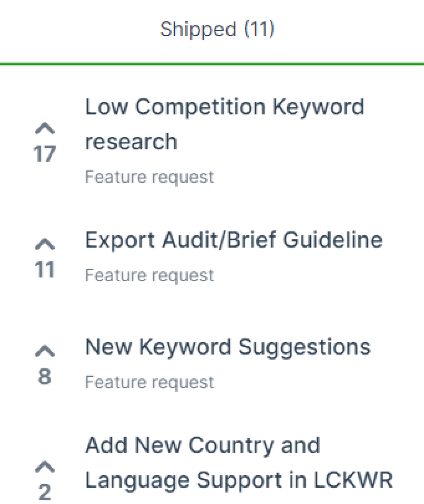Open Export Audit/Brief Guideline post
Image resolution: width=424 pixels, height=504 pixels.
[x=234, y=240]
